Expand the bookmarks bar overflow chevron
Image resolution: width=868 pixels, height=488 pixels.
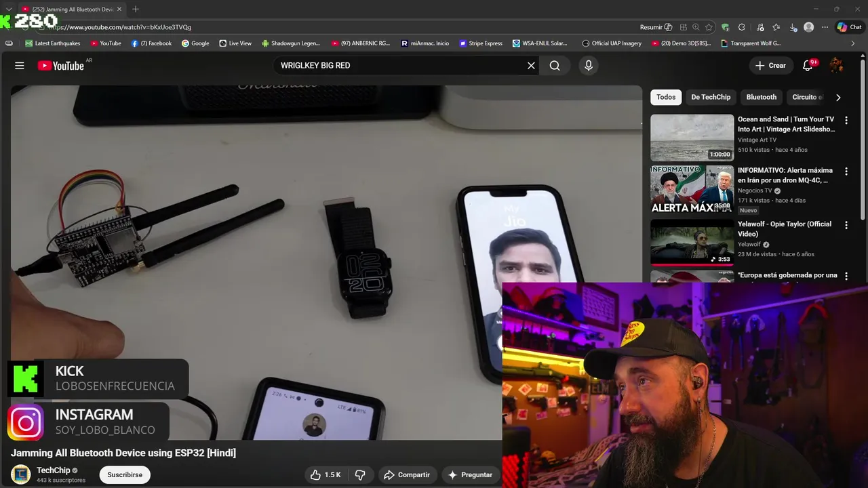(x=853, y=43)
